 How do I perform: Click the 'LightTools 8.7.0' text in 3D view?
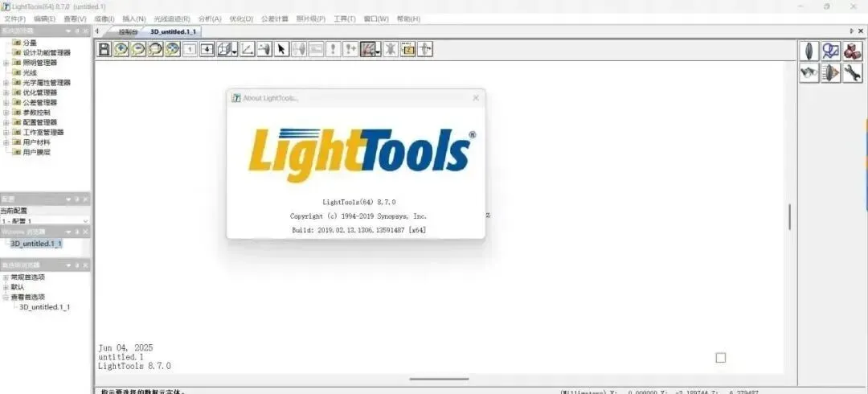click(x=134, y=367)
